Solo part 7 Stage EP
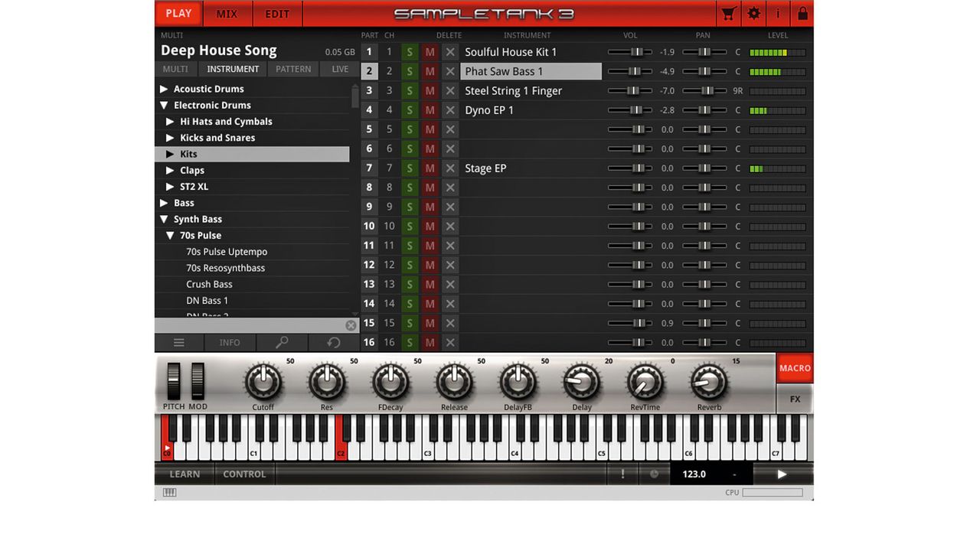Screen dimensions: 980x551 (410, 168)
